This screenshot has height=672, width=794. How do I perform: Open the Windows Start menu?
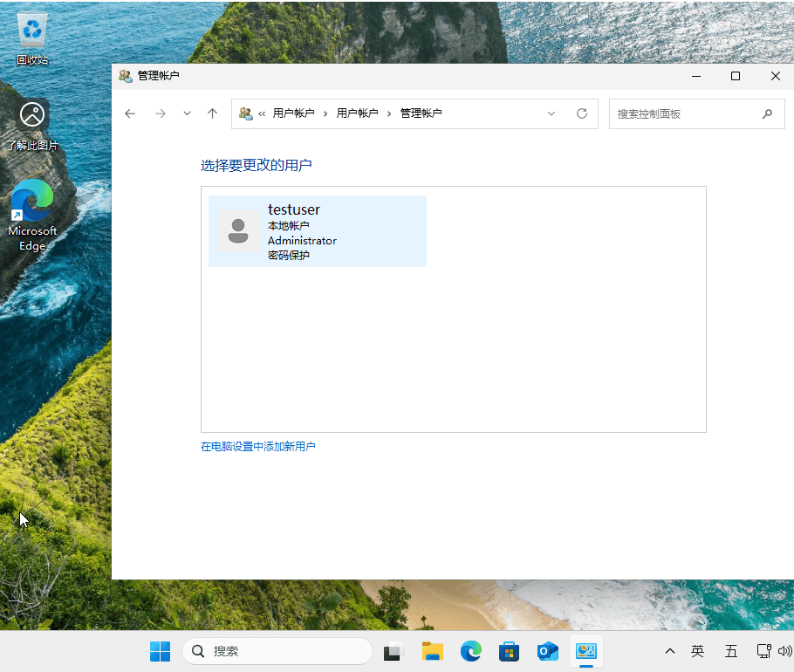(x=160, y=651)
